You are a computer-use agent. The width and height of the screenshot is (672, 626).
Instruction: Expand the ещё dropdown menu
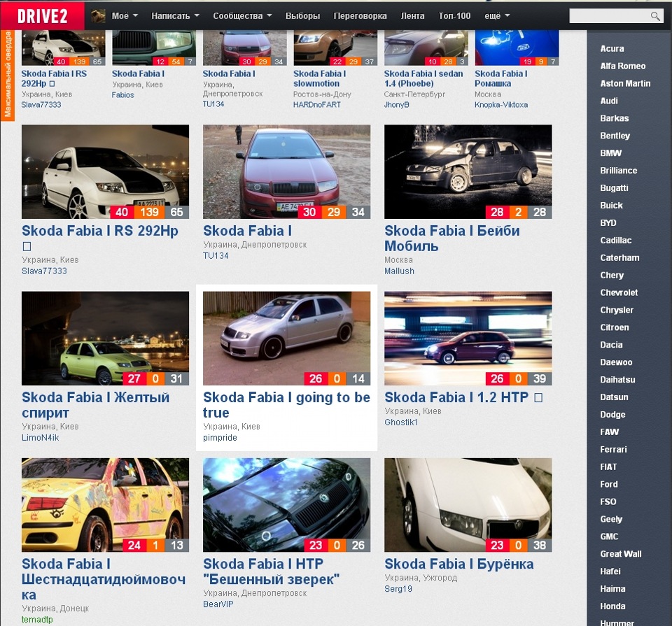coord(497,16)
